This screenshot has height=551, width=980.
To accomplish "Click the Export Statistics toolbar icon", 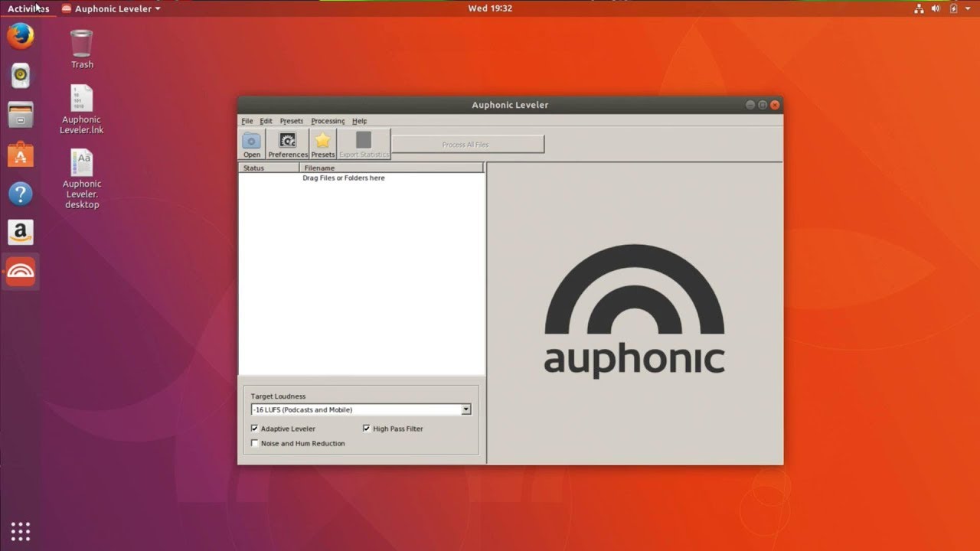I will click(x=364, y=144).
